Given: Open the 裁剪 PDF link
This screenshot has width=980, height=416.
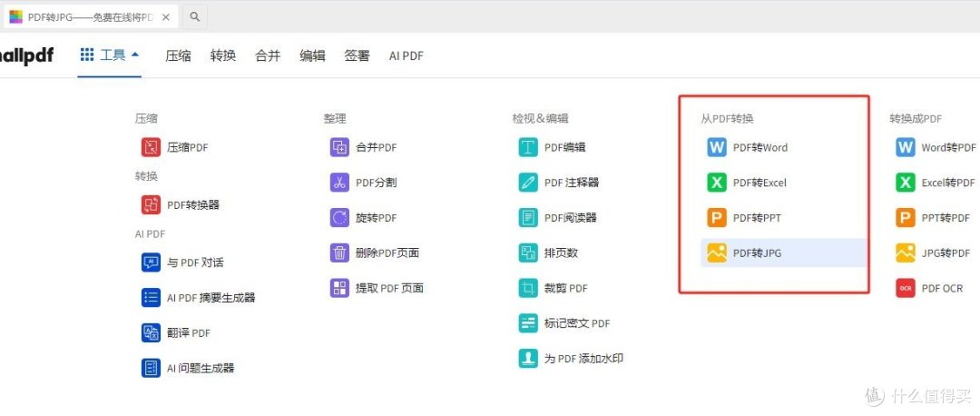Looking at the screenshot, I should pyautogui.click(x=566, y=288).
